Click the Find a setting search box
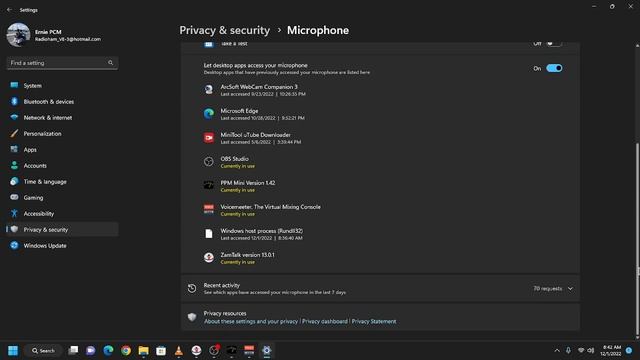Image resolution: width=640 pixels, height=360 pixels. 62,63
